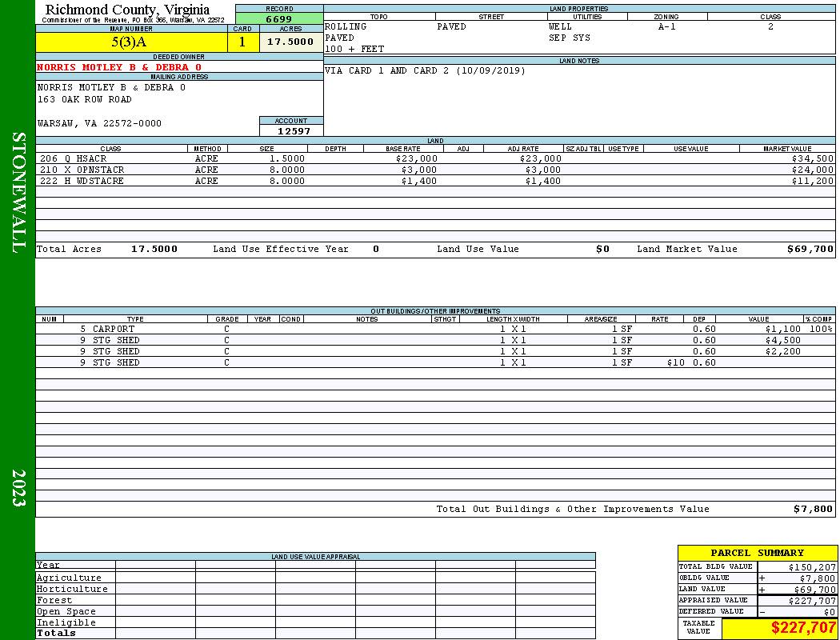Click APPRAISED VALUE $227,707
This screenshot has width=840, height=640.
tap(812, 601)
